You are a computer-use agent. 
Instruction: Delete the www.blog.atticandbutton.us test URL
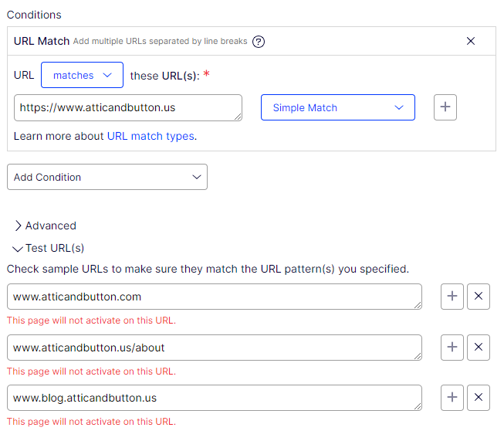(x=479, y=398)
